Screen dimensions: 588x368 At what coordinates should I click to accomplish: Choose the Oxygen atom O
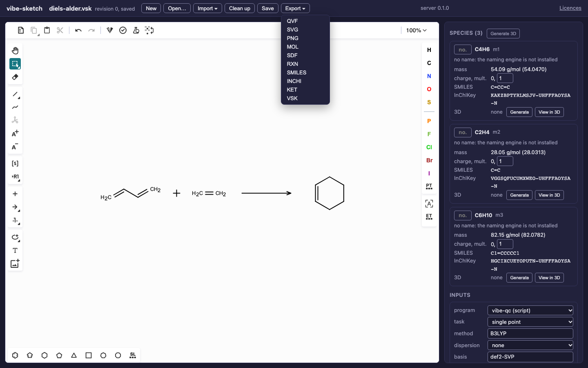pyautogui.click(x=429, y=89)
